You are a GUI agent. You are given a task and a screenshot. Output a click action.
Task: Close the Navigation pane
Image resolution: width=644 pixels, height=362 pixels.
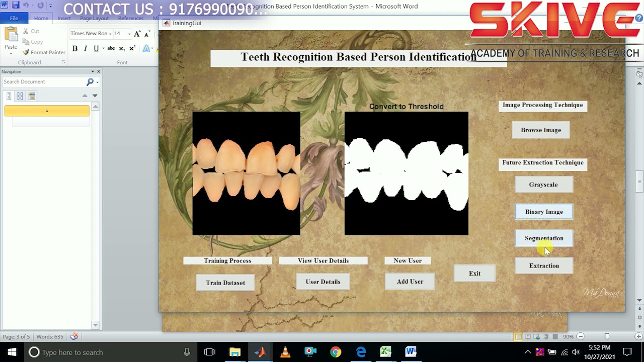click(x=99, y=71)
